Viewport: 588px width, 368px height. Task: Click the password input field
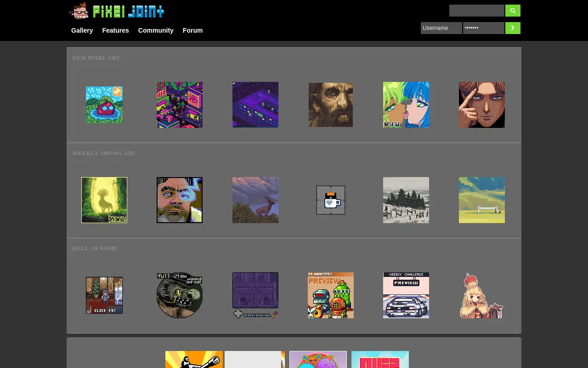click(484, 28)
